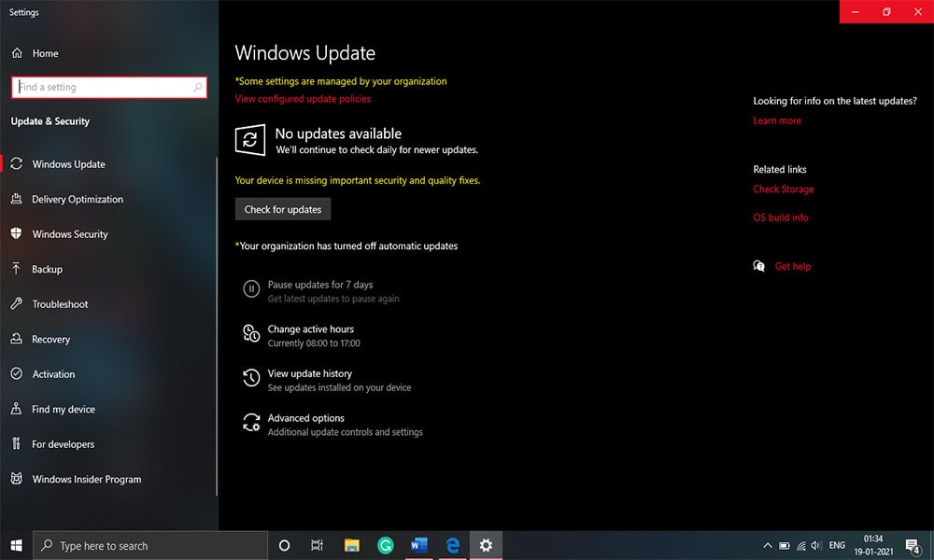Click the advanced options gear icon

[x=251, y=423]
